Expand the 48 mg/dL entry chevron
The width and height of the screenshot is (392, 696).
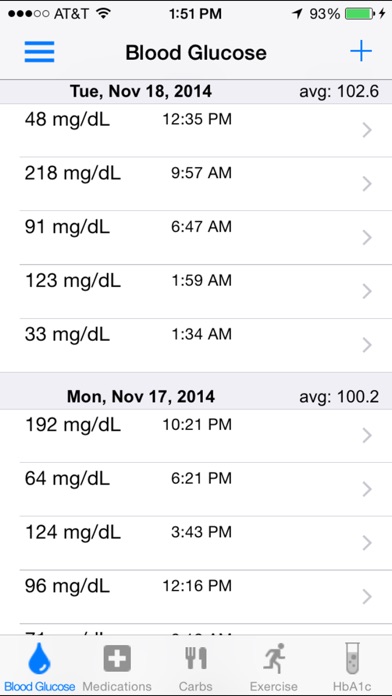click(367, 130)
